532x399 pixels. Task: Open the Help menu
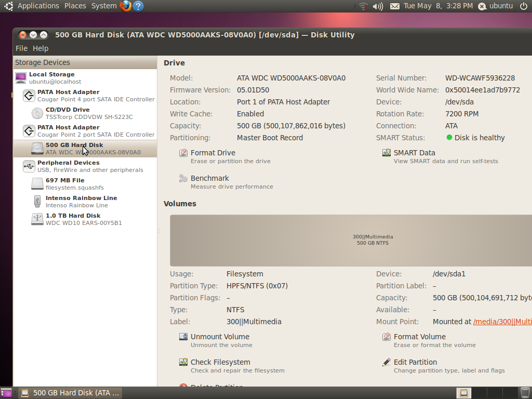(x=41, y=48)
